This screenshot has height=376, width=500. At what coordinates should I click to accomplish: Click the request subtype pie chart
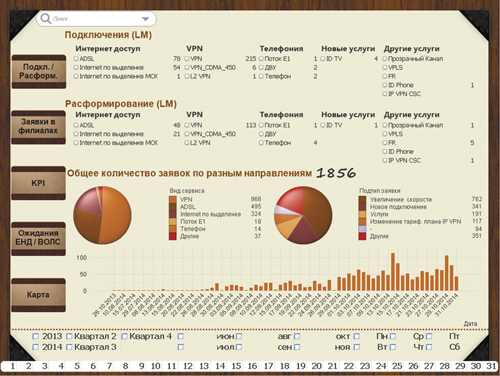tap(303, 215)
